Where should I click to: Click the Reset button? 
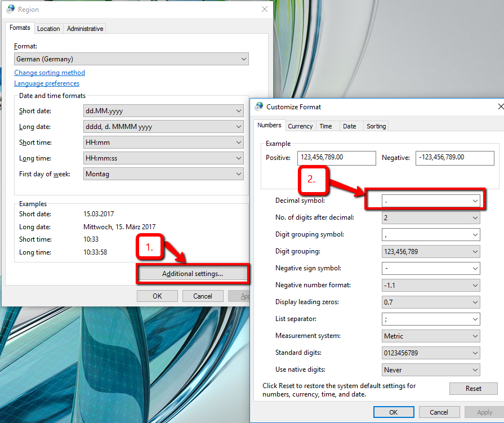[473, 388]
